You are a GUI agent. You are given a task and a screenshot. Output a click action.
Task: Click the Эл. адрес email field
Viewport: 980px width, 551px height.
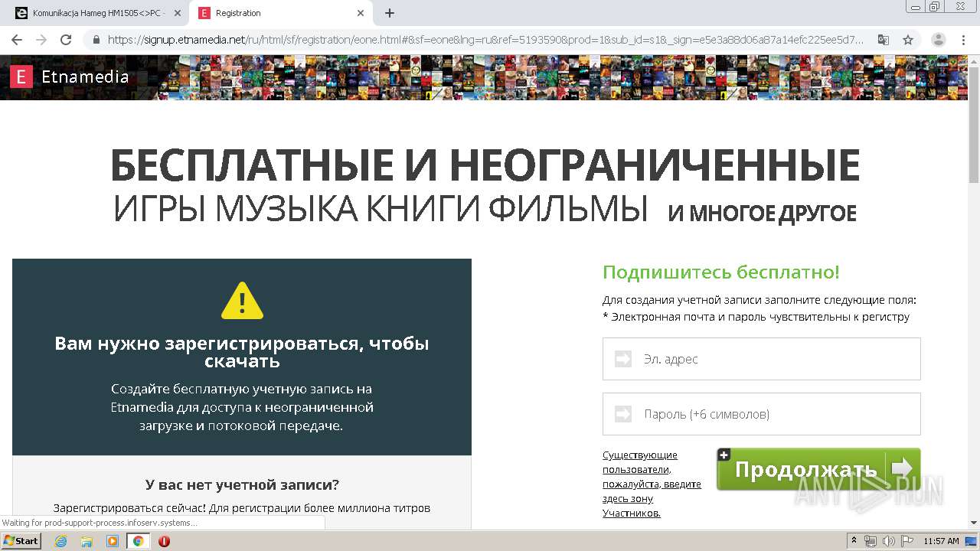(x=761, y=359)
